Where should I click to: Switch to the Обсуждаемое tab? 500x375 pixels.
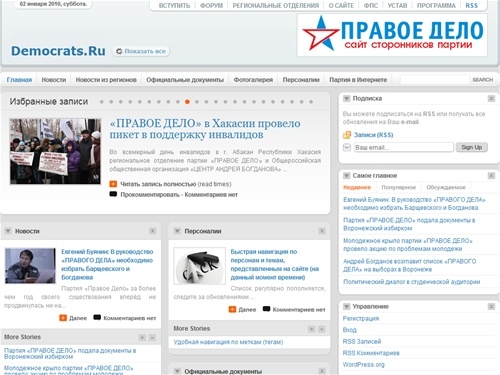446,187
